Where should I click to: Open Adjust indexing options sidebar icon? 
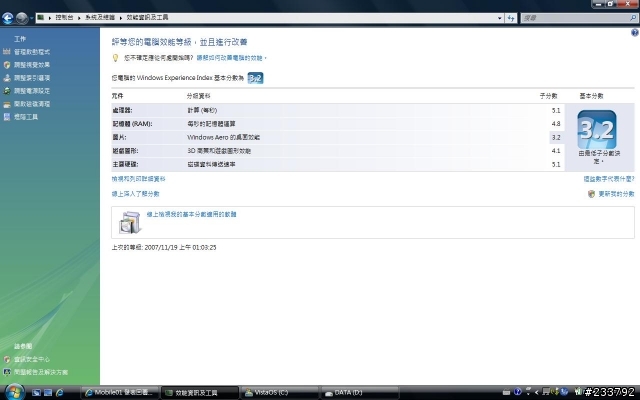(x=7, y=78)
